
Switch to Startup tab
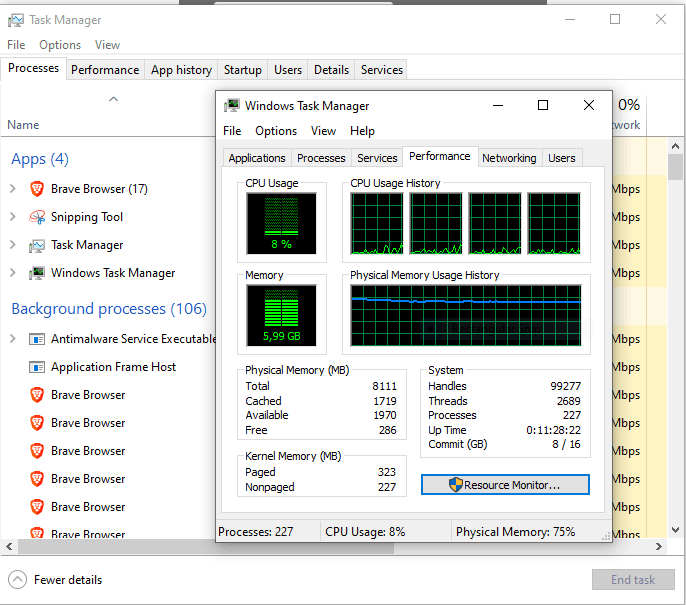[243, 70]
